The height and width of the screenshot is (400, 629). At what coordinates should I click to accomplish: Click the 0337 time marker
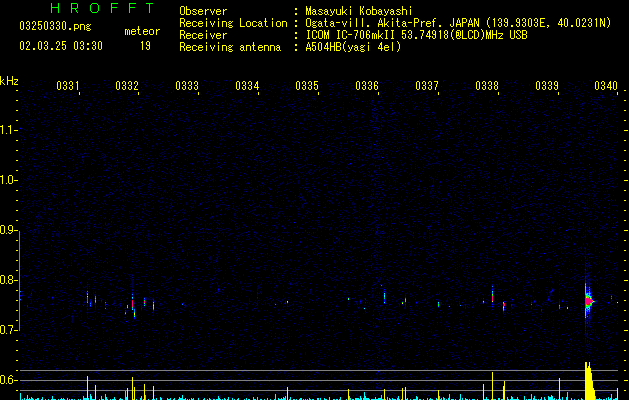[427, 86]
